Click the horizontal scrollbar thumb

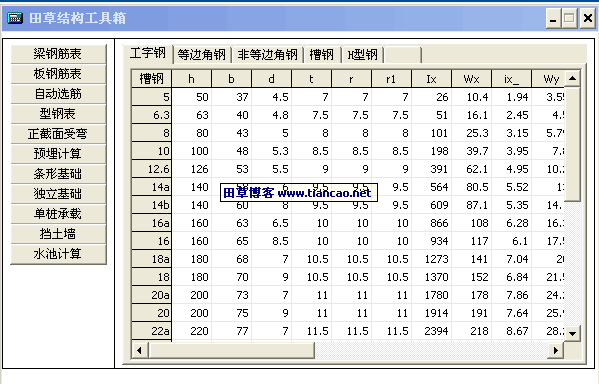(231, 350)
